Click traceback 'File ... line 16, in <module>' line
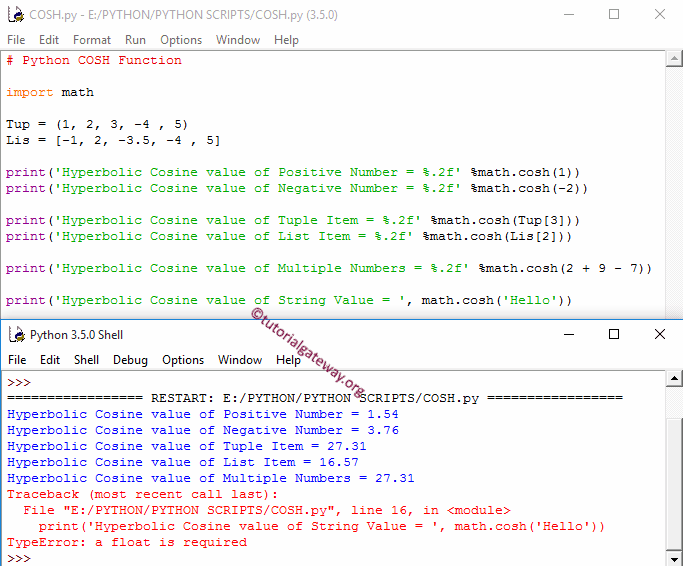This screenshot has height=566, width=683. (267, 510)
